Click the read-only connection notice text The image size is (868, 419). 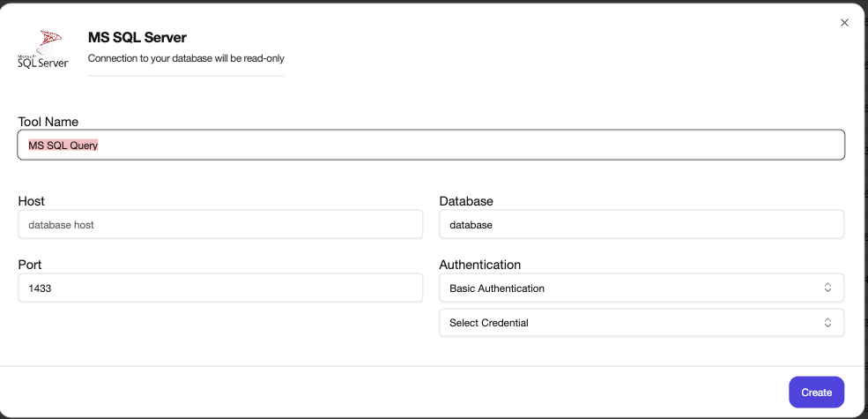[x=186, y=58]
